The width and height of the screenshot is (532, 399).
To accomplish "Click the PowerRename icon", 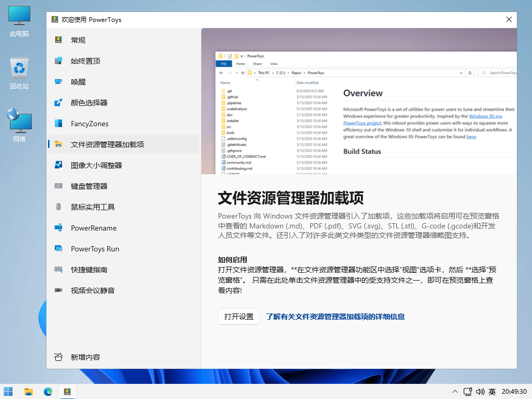I will click(x=58, y=227).
